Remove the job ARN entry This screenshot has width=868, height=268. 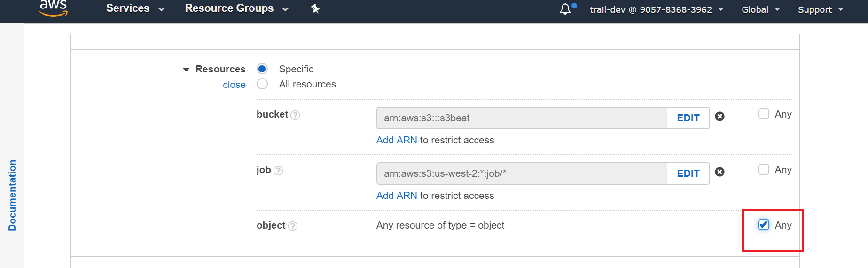(719, 172)
